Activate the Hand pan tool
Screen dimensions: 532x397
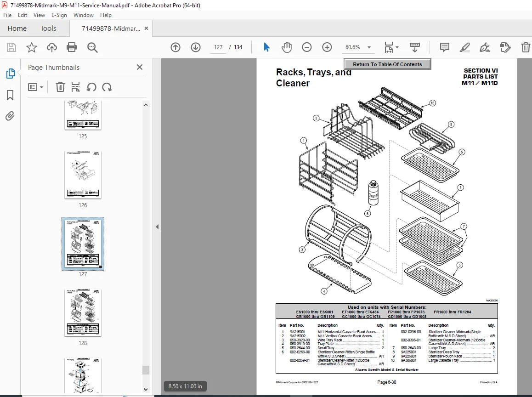(287, 47)
